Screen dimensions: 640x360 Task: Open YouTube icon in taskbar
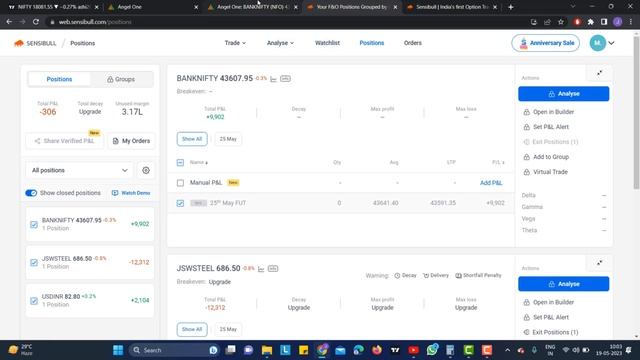pos(413,350)
